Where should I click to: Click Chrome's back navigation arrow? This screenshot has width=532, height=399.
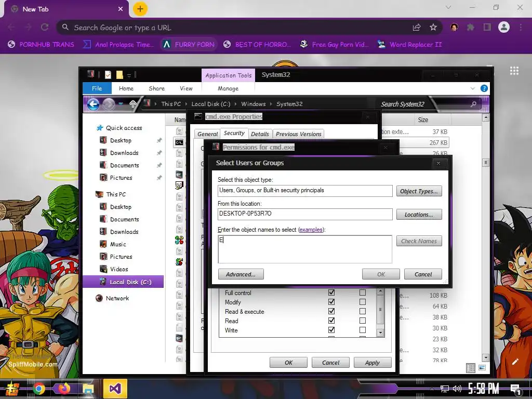(x=11, y=28)
